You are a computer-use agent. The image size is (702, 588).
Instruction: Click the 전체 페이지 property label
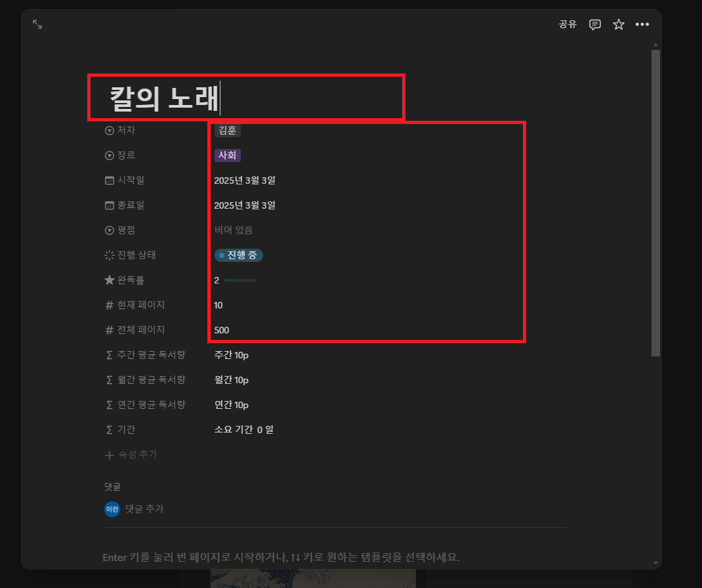coord(141,330)
